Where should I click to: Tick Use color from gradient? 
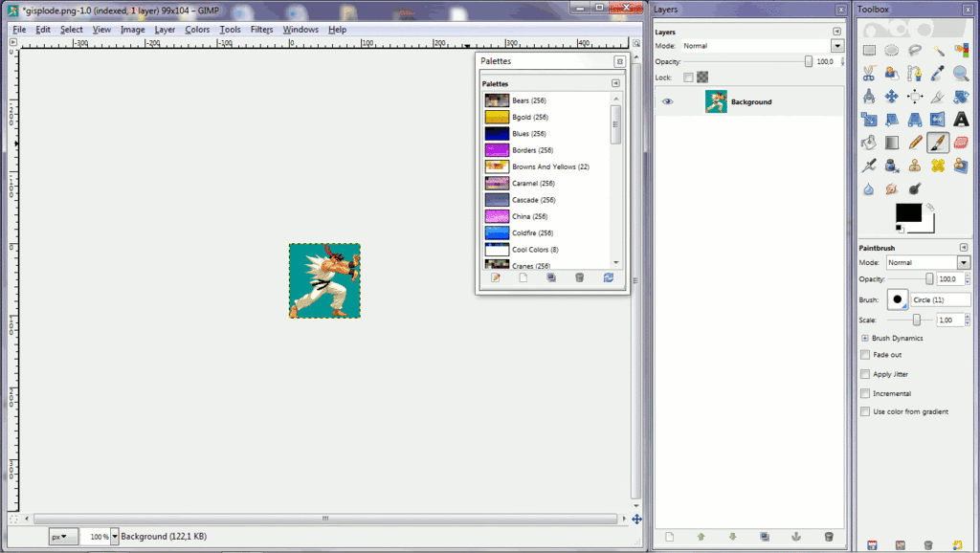865,411
